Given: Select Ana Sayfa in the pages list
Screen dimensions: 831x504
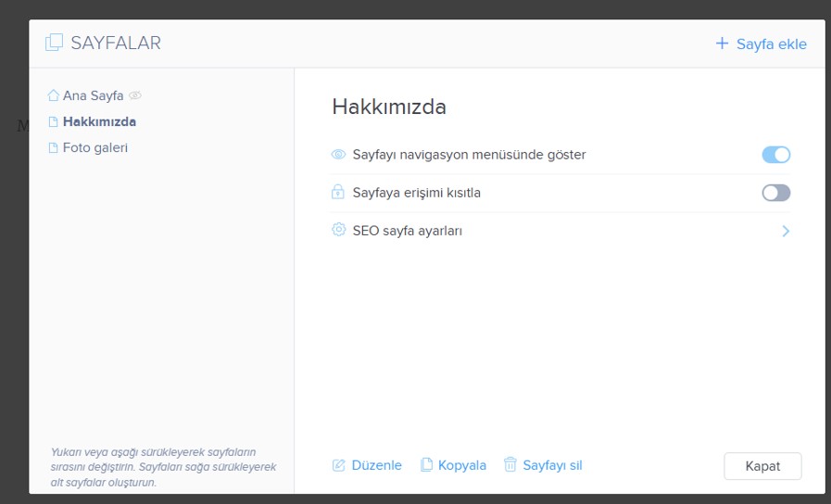Looking at the screenshot, I should [93, 95].
